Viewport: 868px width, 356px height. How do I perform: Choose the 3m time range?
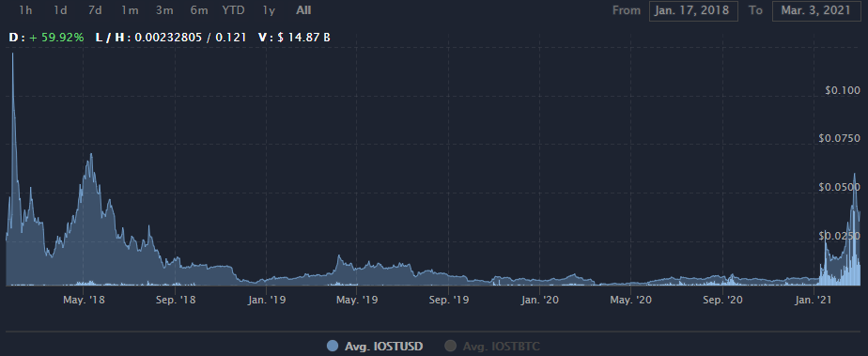click(164, 10)
